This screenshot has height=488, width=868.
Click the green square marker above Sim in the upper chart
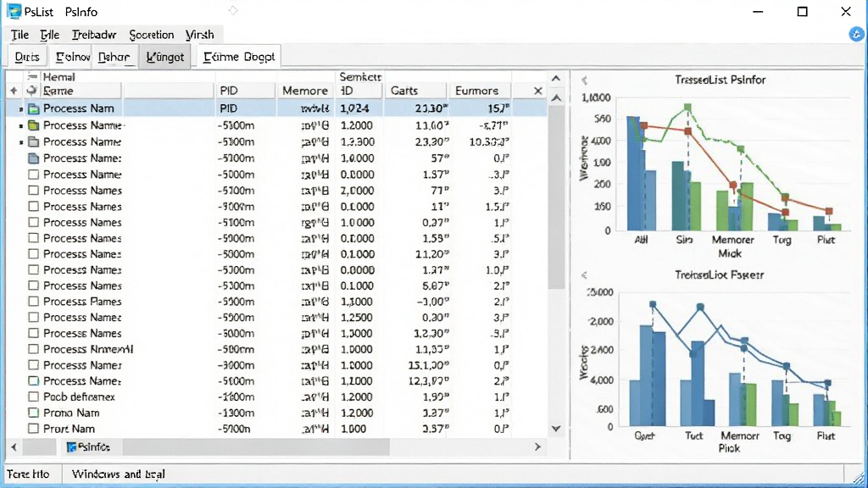687,108
